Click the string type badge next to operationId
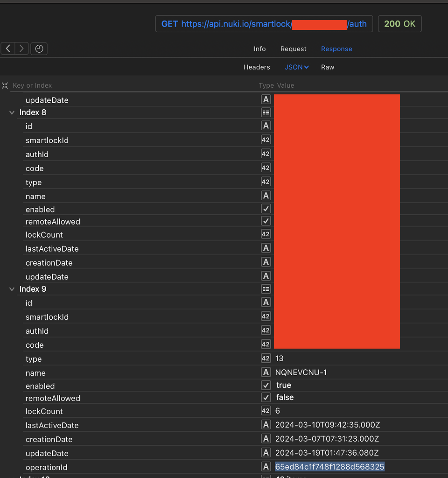The height and width of the screenshot is (478, 448). point(266,467)
